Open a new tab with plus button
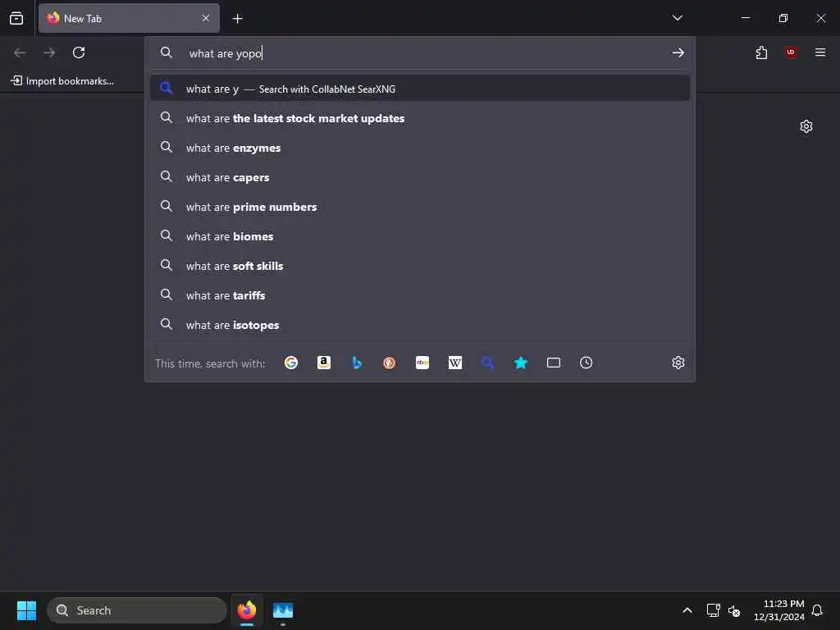Screen dimensions: 840x630 (x=237, y=19)
